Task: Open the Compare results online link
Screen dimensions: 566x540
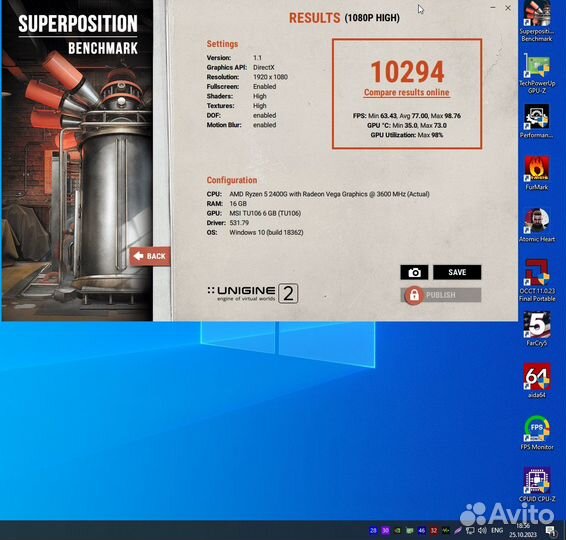Action: [406, 92]
